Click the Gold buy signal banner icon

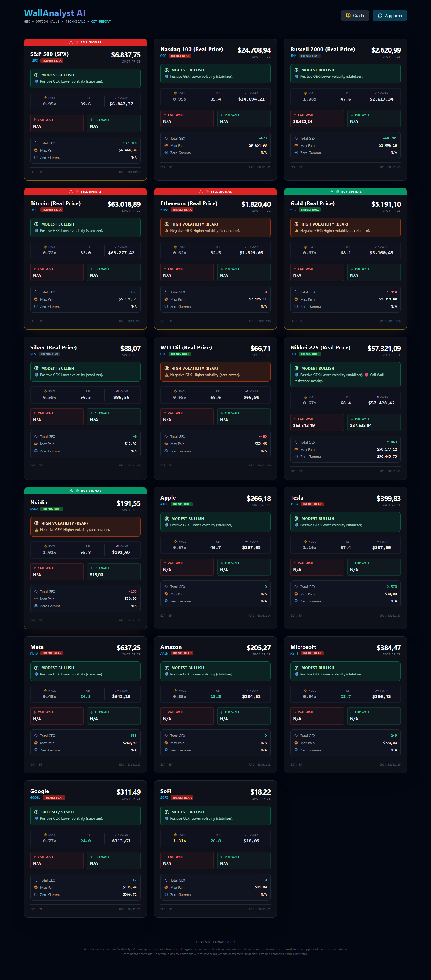[x=331, y=192]
